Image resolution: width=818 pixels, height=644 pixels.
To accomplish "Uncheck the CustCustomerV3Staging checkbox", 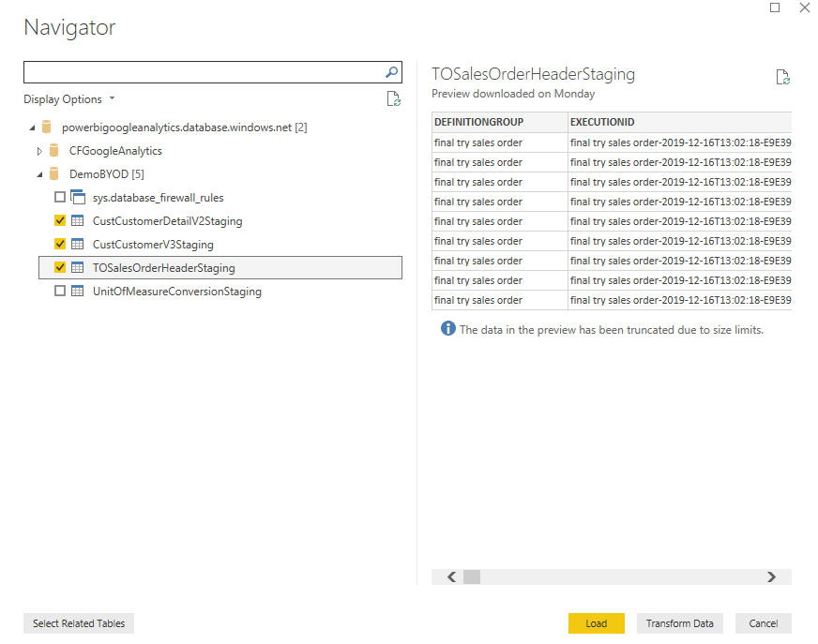I will (x=60, y=244).
